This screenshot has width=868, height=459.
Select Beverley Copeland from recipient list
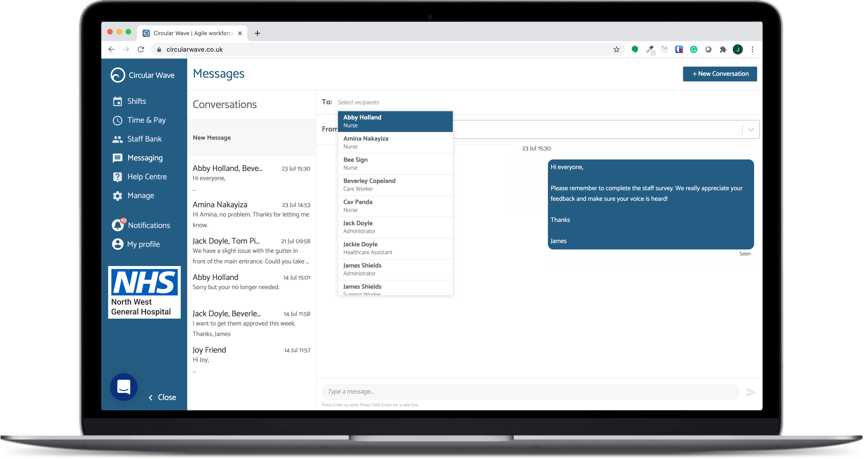369,185
